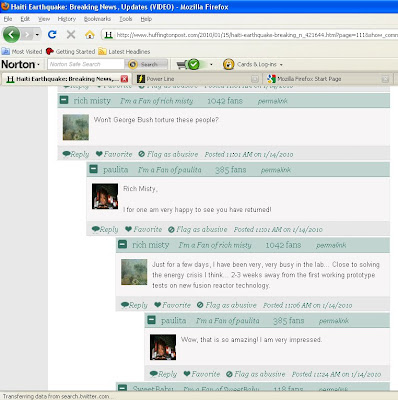Favorite paulita's 'I am very impressed' comment
This screenshot has width=398, height=400.
click(202, 374)
